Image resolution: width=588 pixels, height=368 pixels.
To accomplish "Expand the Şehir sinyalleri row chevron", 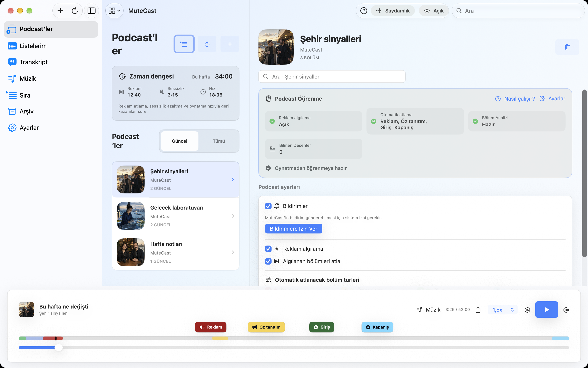I will click(x=233, y=180).
